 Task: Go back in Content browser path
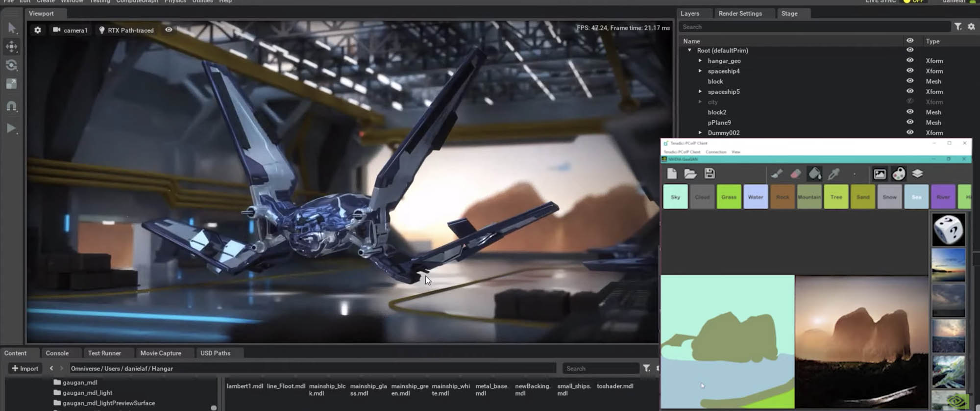coord(51,368)
